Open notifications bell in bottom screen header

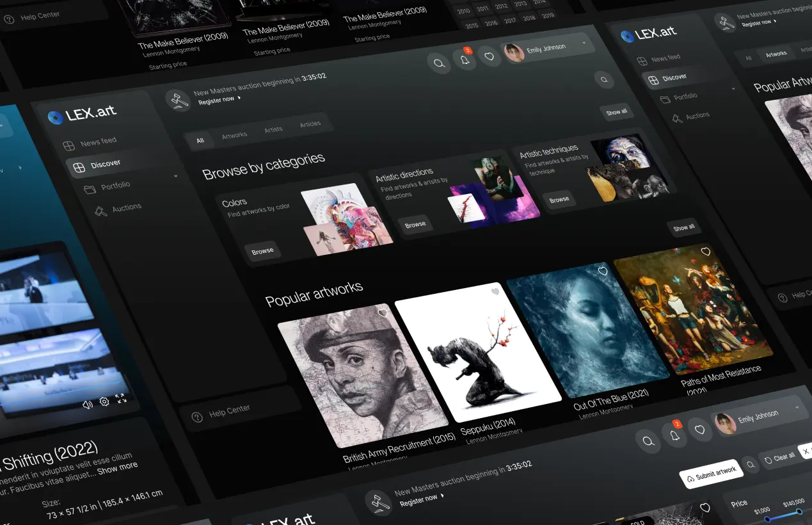click(x=674, y=436)
